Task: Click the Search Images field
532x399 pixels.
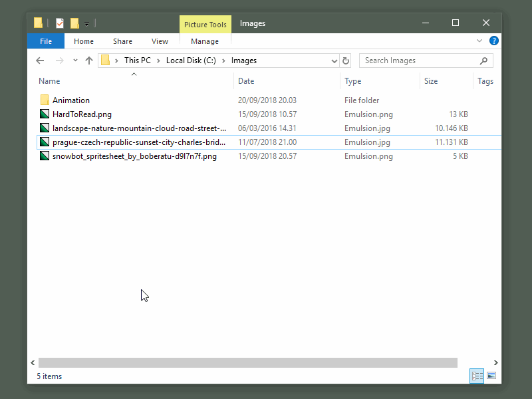Action: [426, 61]
